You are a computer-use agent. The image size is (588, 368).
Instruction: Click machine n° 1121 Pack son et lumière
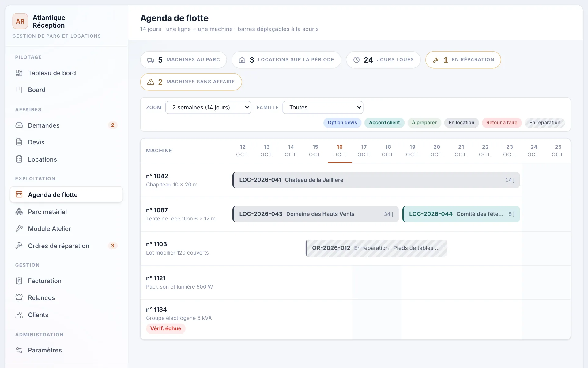(179, 282)
